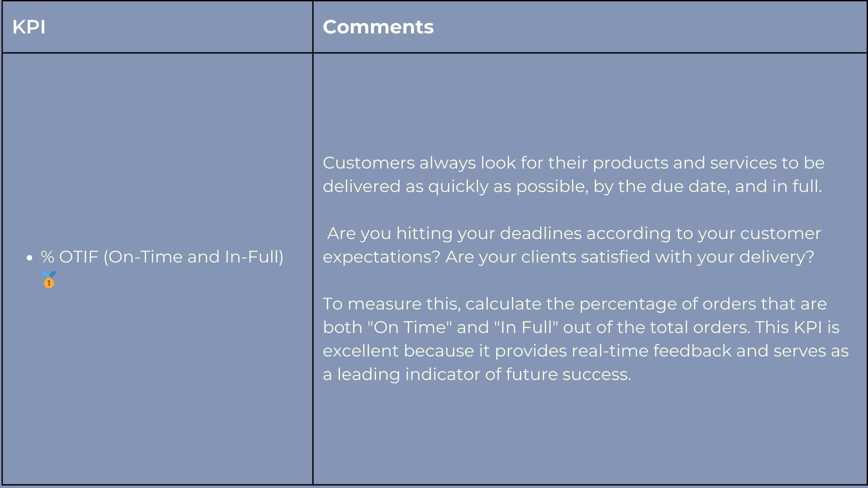This screenshot has width=868, height=488.
Task: Click the word "deadlines"
Action: coord(541,233)
